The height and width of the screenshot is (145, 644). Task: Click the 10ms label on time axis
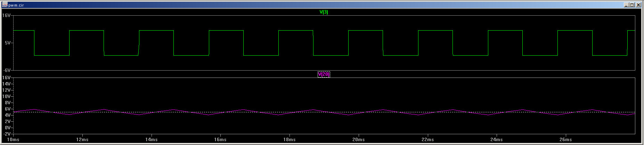13,139
